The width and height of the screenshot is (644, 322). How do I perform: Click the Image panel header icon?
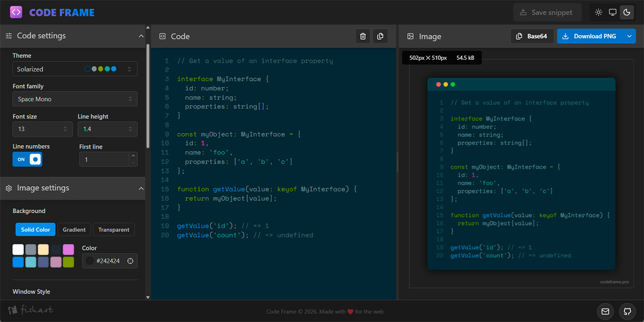(x=411, y=36)
